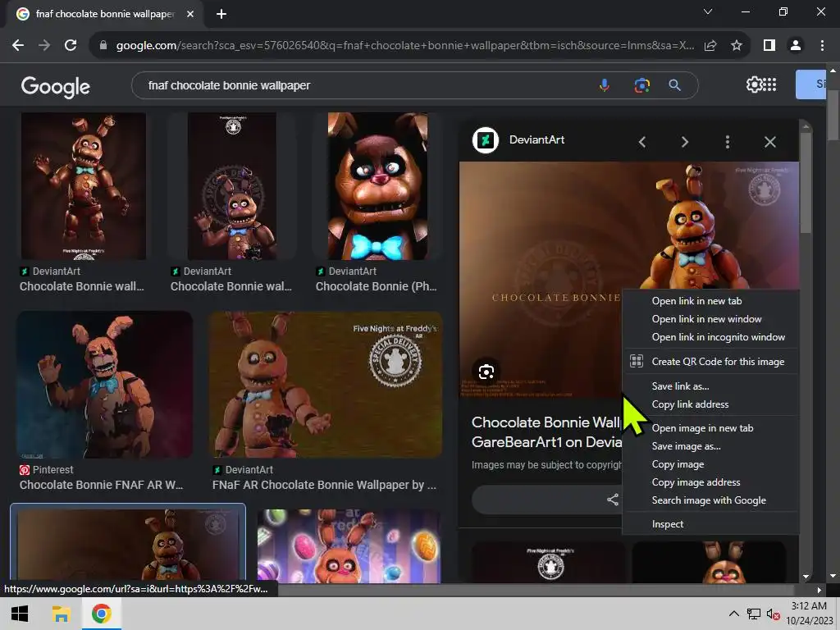Open File Explorer from taskbar
Screen dimensions: 840x630
point(61,614)
